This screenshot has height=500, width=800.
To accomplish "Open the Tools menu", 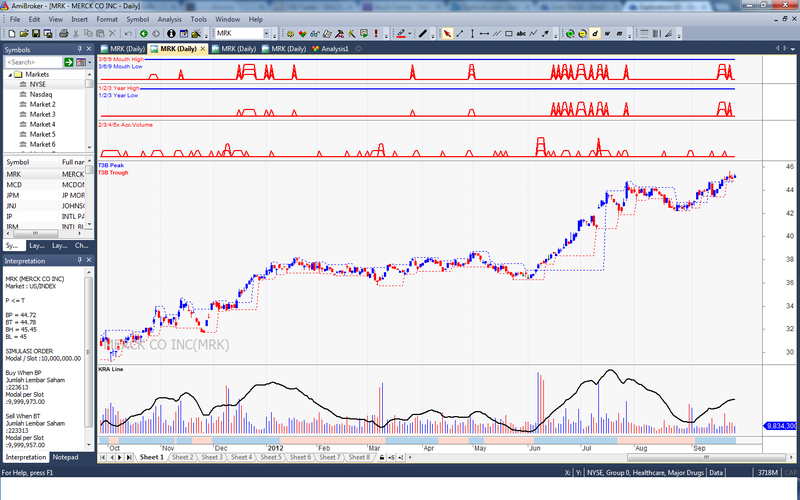I will (198, 19).
